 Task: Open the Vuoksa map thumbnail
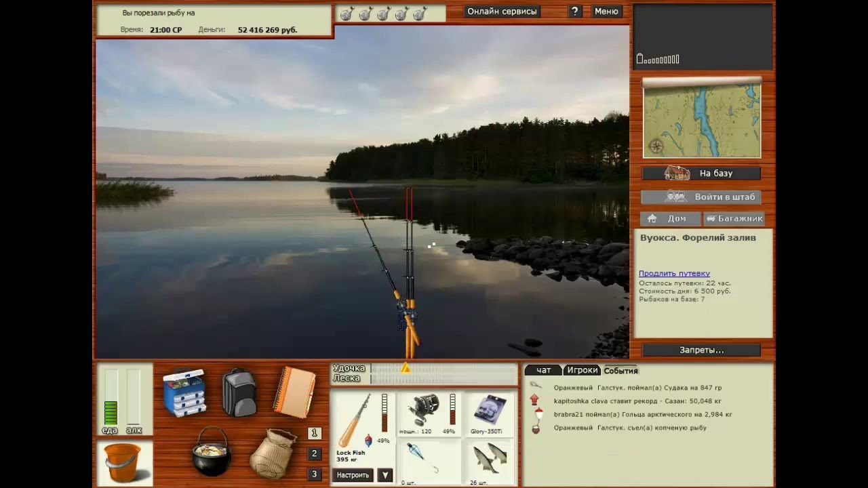pyautogui.click(x=702, y=119)
